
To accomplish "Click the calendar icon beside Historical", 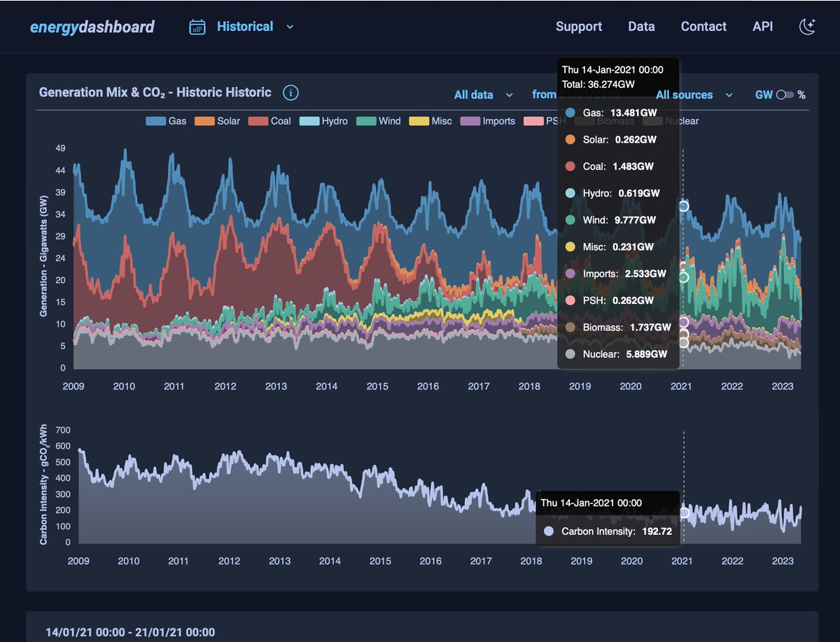I will [197, 27].
